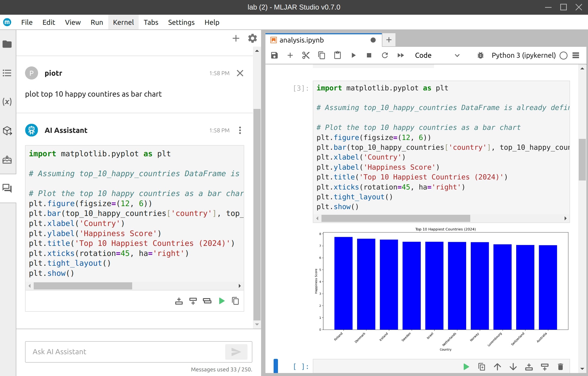This screenshot has width=588, height=376.
Task: Click the Interrupt kernel icon
Action: 369,55
